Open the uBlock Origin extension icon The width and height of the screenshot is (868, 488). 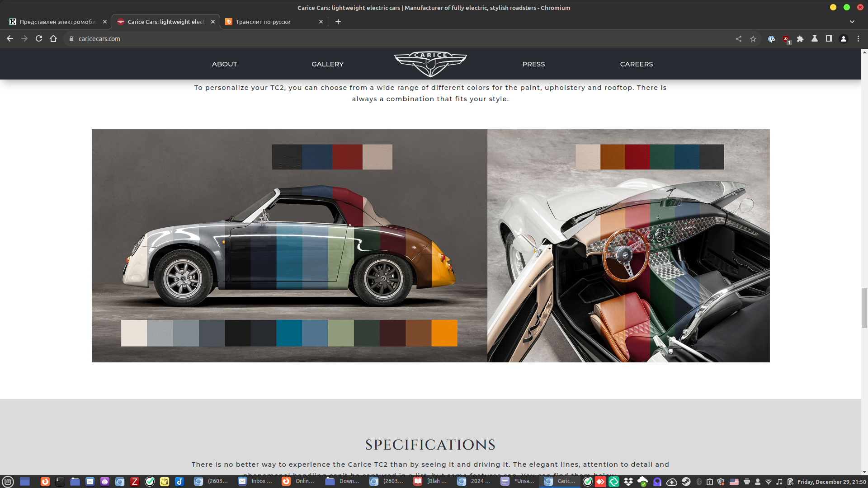pos(786,39)
